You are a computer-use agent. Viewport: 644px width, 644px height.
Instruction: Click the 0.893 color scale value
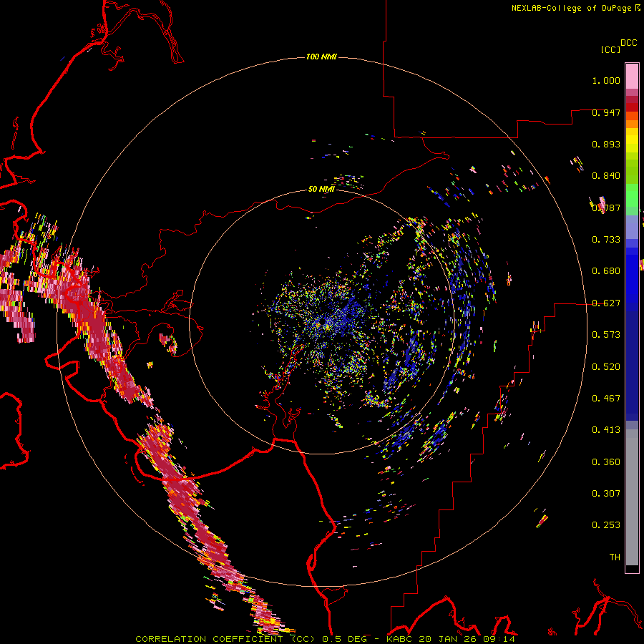606,144
